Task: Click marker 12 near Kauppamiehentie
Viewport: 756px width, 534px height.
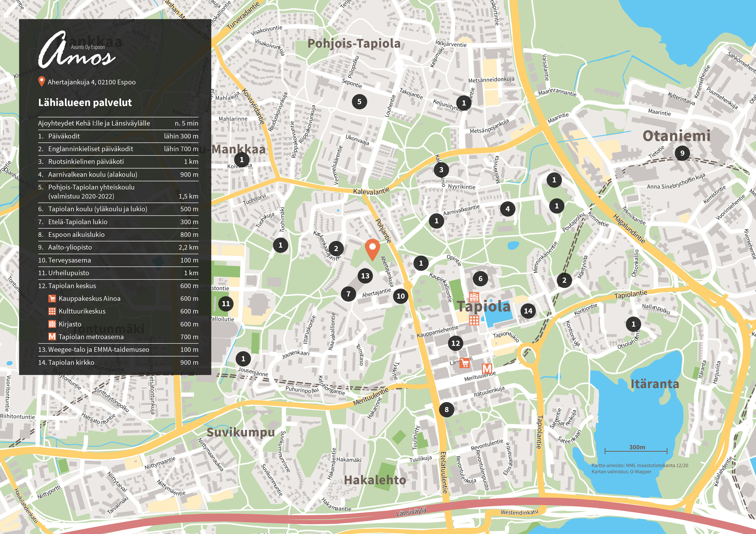Action: [x=455, y=343]
